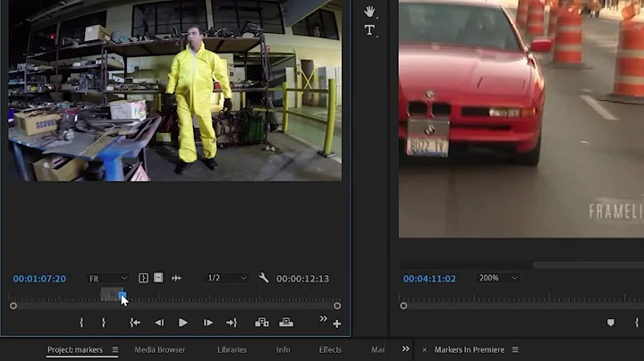Image resolution: width=644 pixels, height=361 pixels.
Task: Go to In point in Source monitor
Action: (x=135, y=323)
